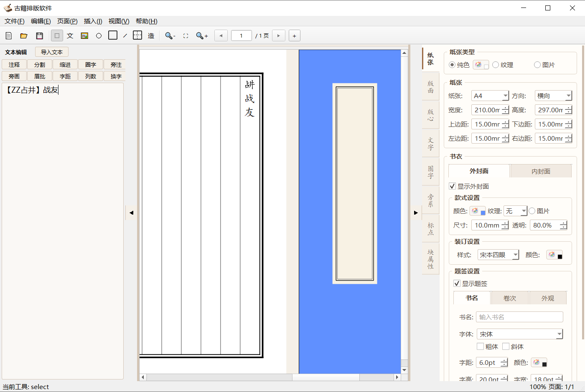The image size is (585, 392).
Task: Pick the rectangle drawing tool
Action: [x=113, y=35]
